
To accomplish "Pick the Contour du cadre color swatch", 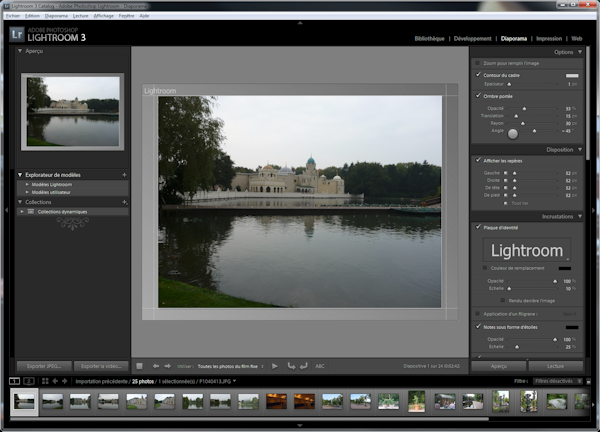I will point(572,75).
